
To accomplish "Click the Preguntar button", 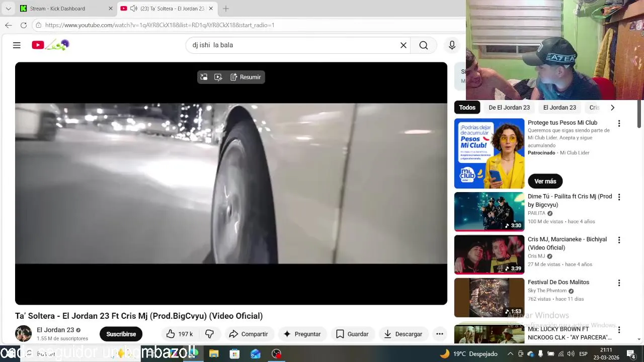I will 302,334.
